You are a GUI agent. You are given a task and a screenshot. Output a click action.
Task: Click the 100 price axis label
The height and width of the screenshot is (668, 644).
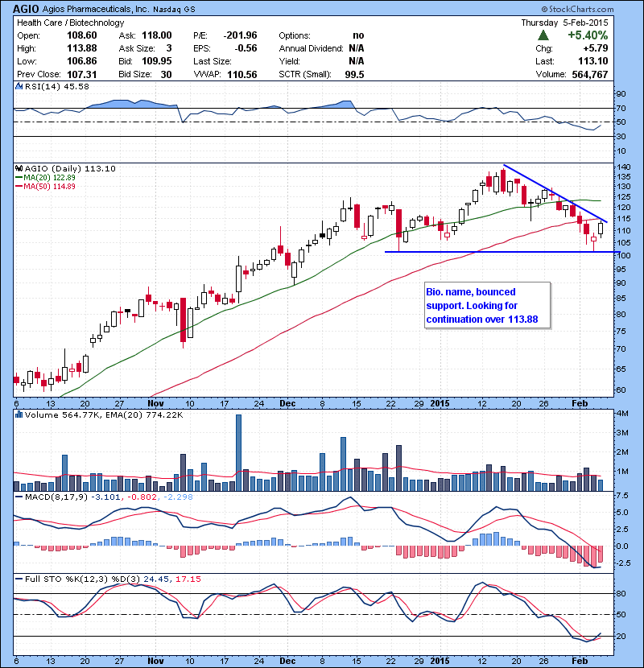pyautogui.click(x=623, y=256)
